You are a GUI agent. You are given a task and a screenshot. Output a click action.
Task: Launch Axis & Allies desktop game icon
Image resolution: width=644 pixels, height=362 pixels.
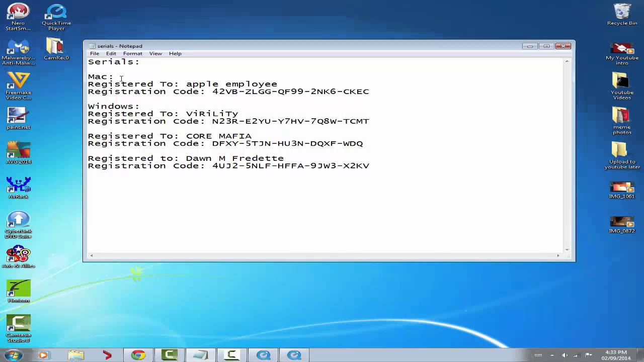[18, 257]
